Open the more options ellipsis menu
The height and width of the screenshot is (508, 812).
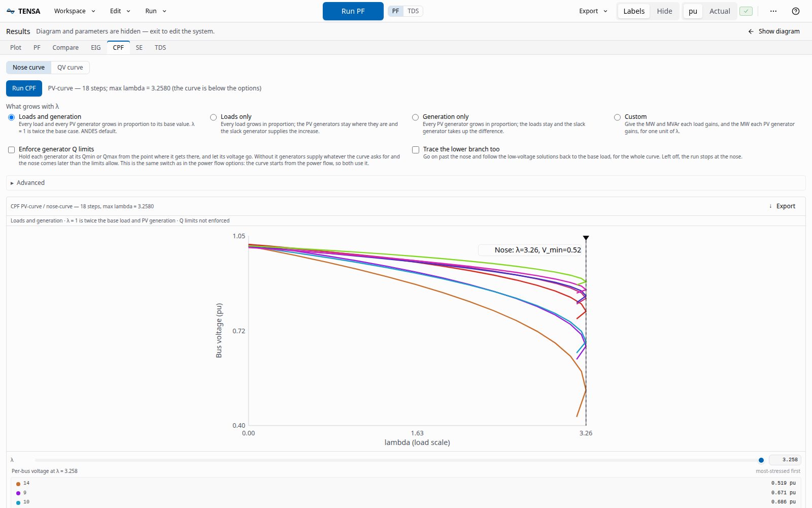pos(773,11)
